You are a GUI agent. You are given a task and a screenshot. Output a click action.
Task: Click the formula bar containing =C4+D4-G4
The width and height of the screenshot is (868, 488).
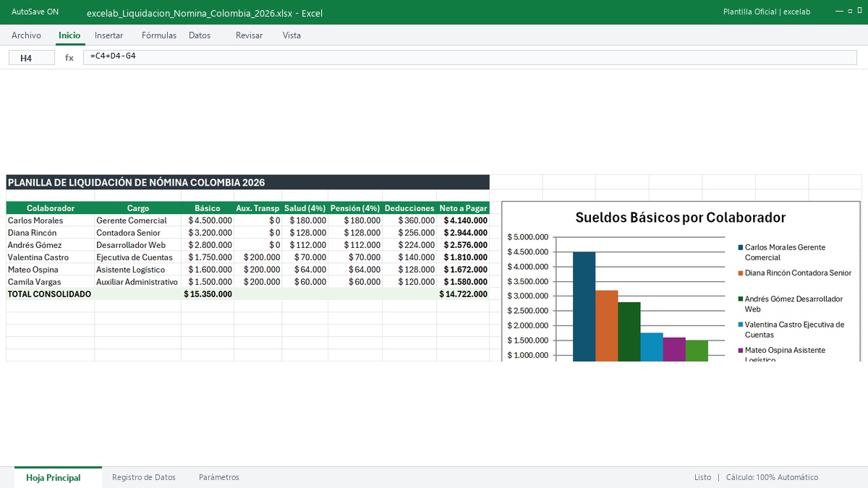point(470,58)
